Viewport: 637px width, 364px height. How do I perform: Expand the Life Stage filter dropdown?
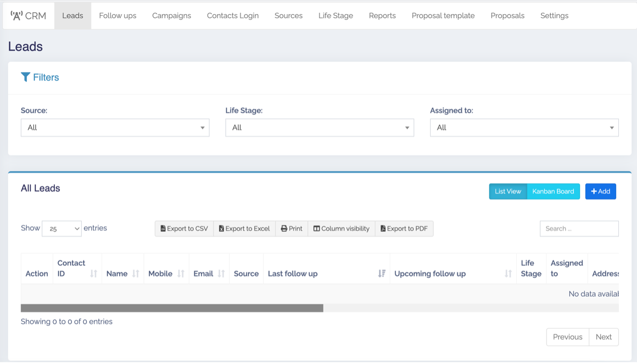[x=319, y=128]
